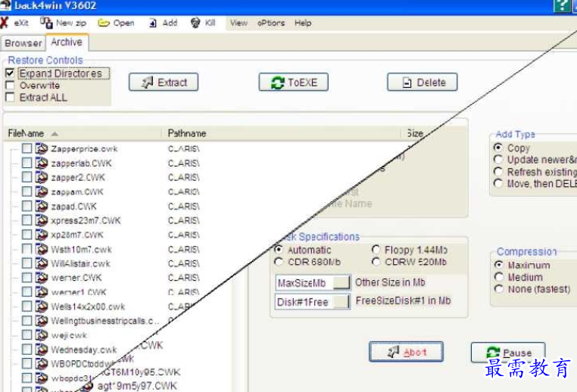Image resolution: width=577 pixels, height=392 pixels.
Task: Check the Extract ALL option
Action: pos(10,98)
